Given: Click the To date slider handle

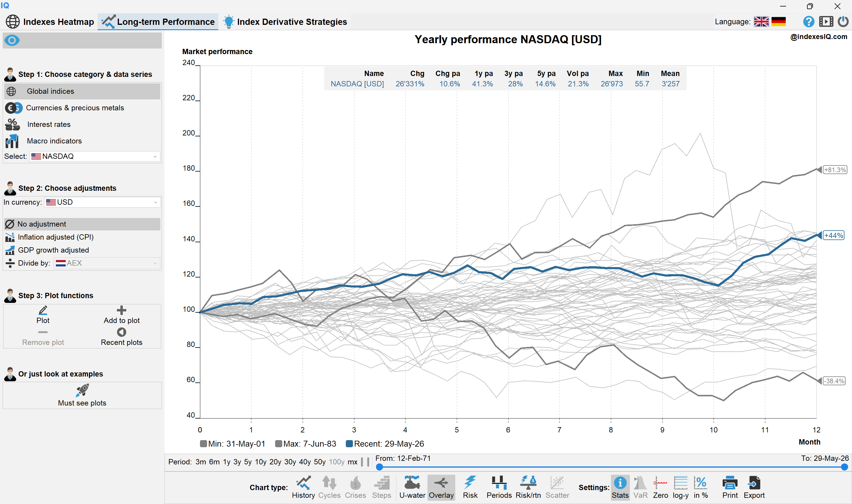Looking at the screenshot, I should coord(844,467).
